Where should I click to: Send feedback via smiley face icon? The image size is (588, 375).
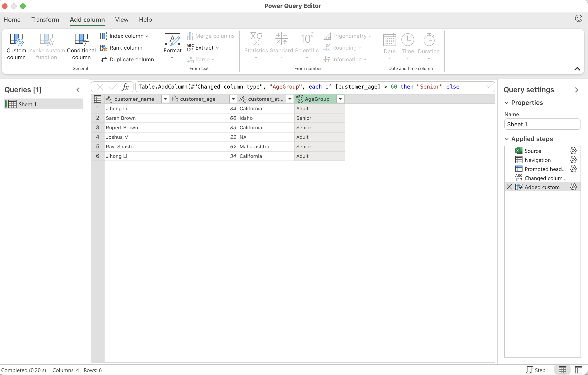click(578, 19)
